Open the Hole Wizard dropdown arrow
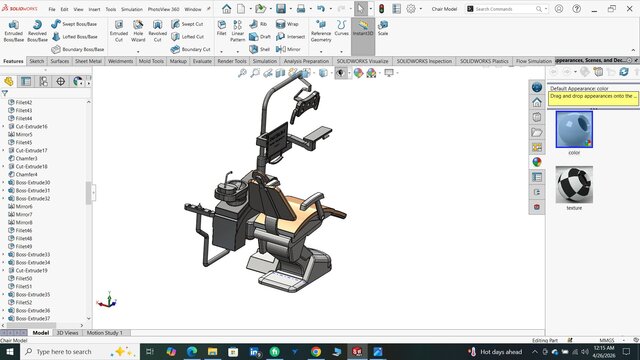This screenshot has width=640, height=360. (138, 52)
